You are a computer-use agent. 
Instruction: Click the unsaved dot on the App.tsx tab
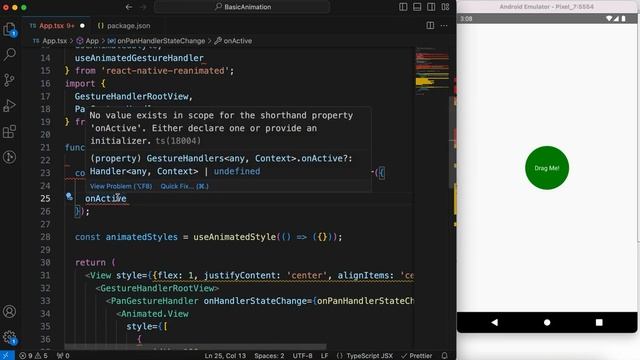click(x=82, y=26)
